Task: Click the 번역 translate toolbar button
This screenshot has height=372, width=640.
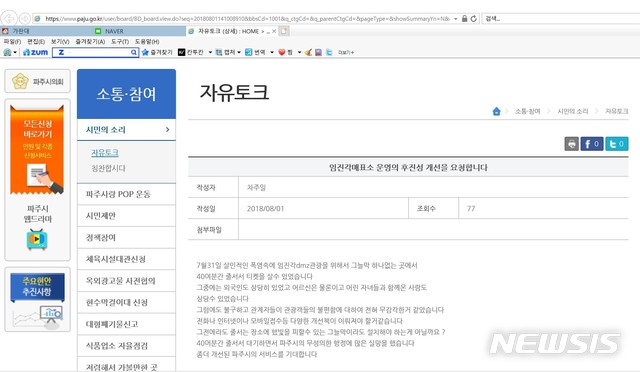Action: coord(255,52)
